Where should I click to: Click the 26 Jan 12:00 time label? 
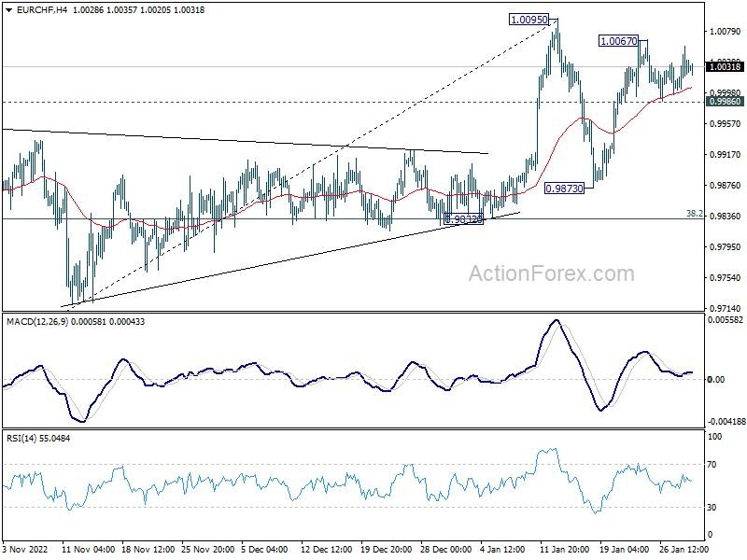tap(684, 549)
